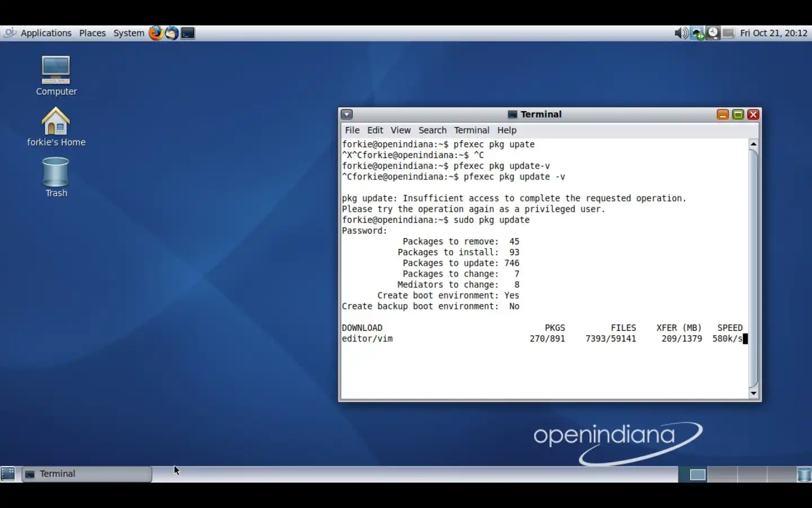Open the Terminal Edit menu
The width and height of the screenshot is (812, 508).
coord(375,130)
